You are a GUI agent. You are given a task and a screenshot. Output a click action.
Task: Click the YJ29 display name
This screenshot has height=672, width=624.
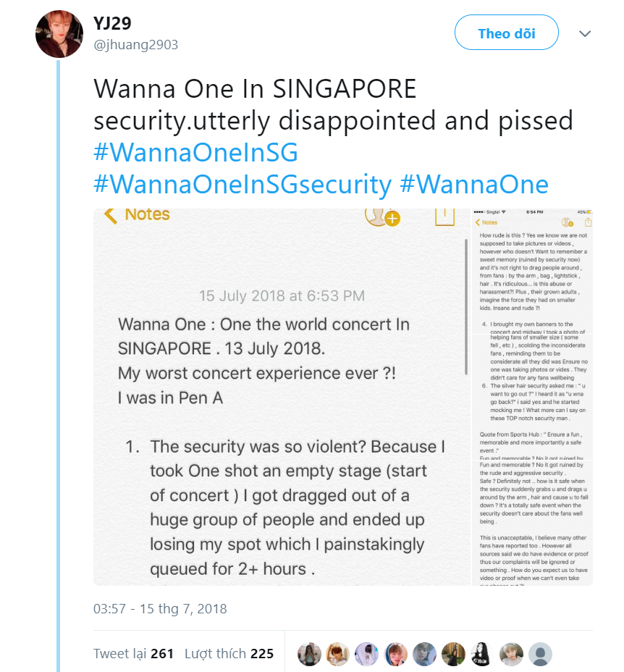[x=113, y=23]
